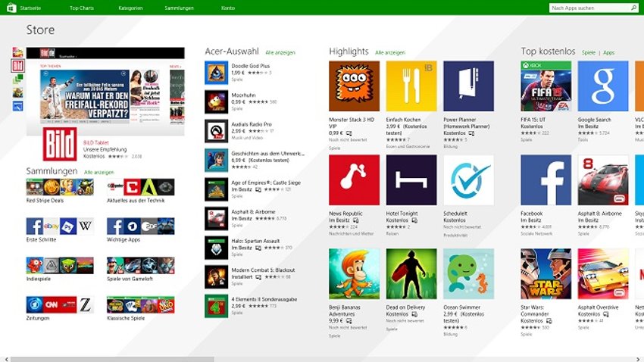Open the Konto menu
The image size is (644, 362).
[x=228, y=8]
